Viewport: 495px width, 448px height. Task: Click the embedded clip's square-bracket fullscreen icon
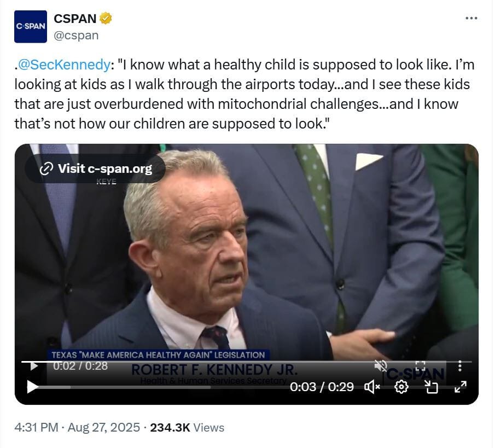(x=420, y=366)
